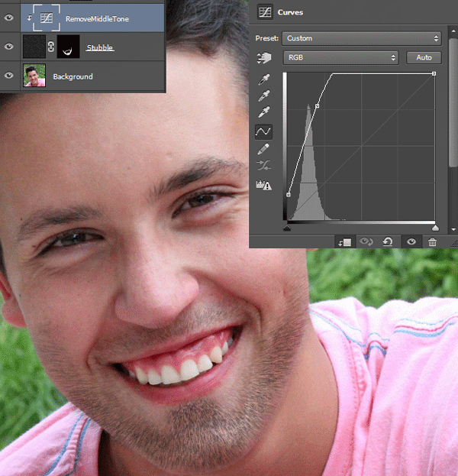Click the link icon between Stubble thumbnails

[51, 47]
